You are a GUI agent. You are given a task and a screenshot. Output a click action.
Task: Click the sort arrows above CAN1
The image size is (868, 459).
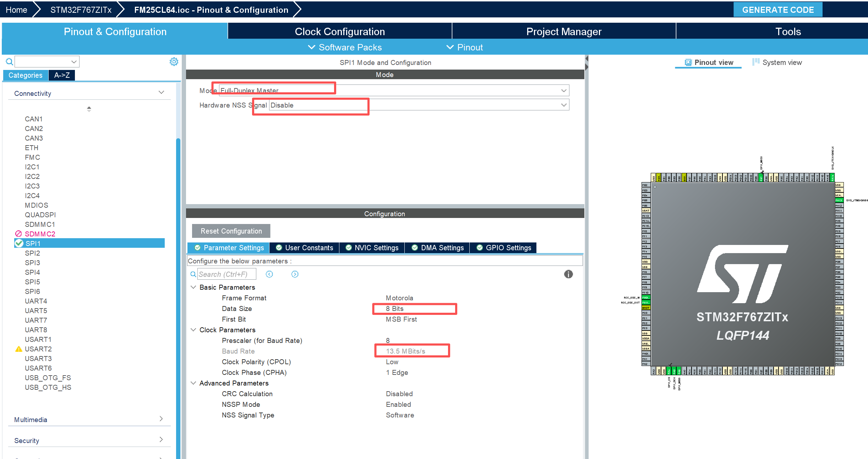(x=89, y=109)
